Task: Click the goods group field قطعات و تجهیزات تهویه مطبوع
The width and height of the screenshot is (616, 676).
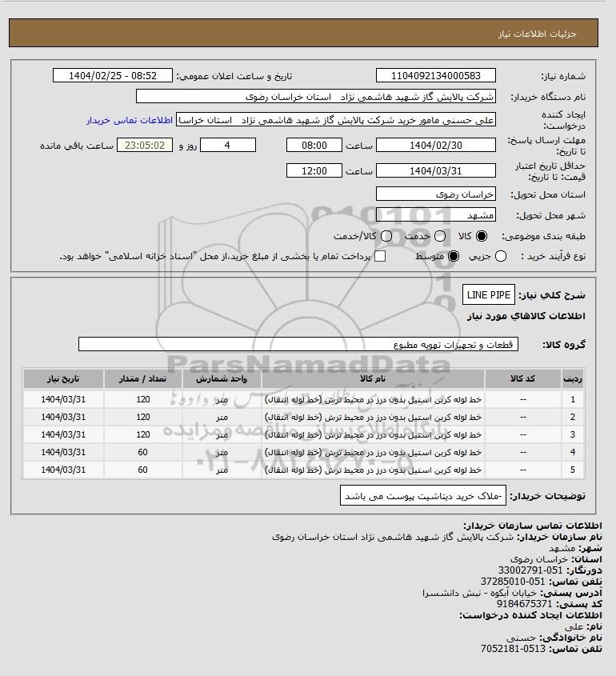Action: 298,344
